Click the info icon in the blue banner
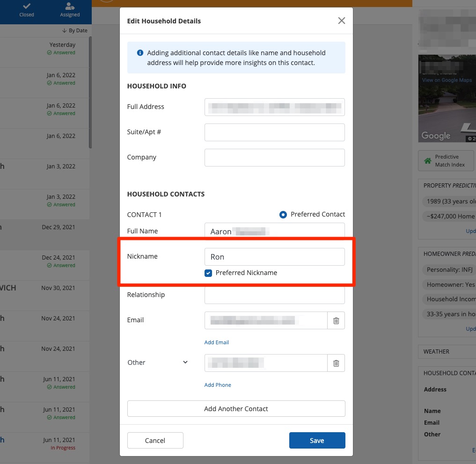Image resolution: width=476 pixels, height=464 pixels. (139, 53)
